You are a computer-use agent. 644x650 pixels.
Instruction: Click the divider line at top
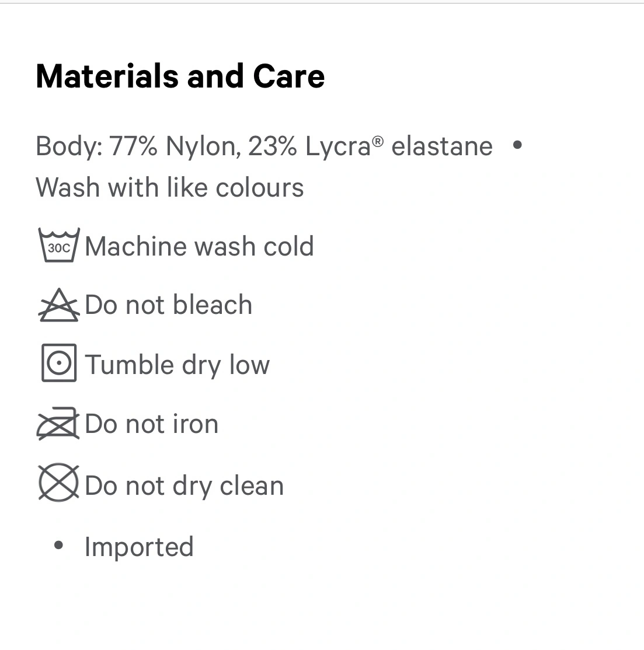click(x=322, y=4)
